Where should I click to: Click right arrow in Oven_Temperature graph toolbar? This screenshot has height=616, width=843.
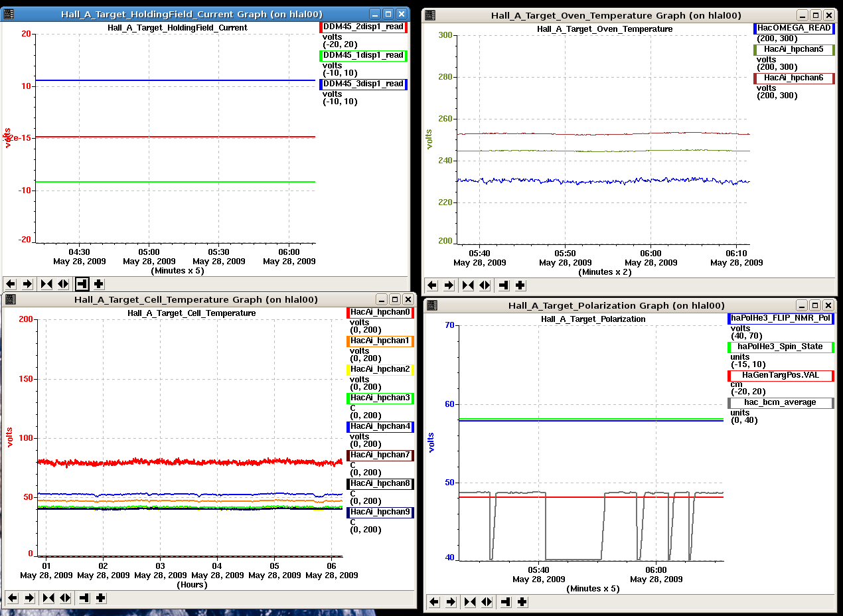[x=449, y=285]
